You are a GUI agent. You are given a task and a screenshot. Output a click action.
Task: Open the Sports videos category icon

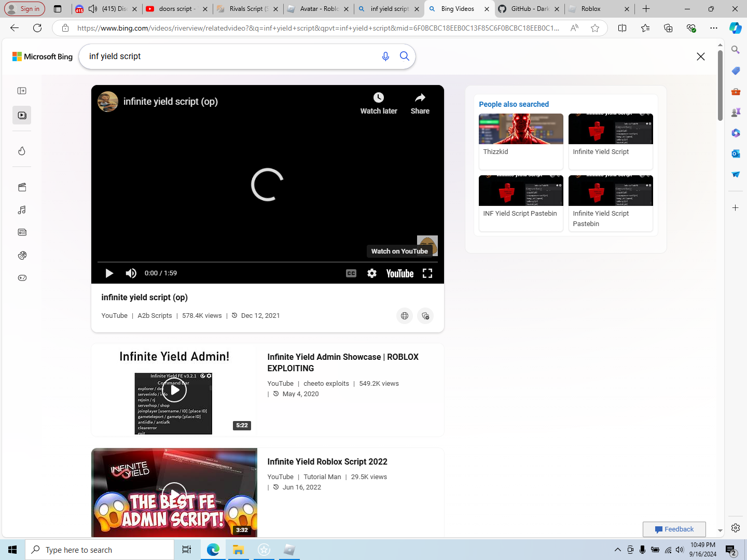(22, 255)
